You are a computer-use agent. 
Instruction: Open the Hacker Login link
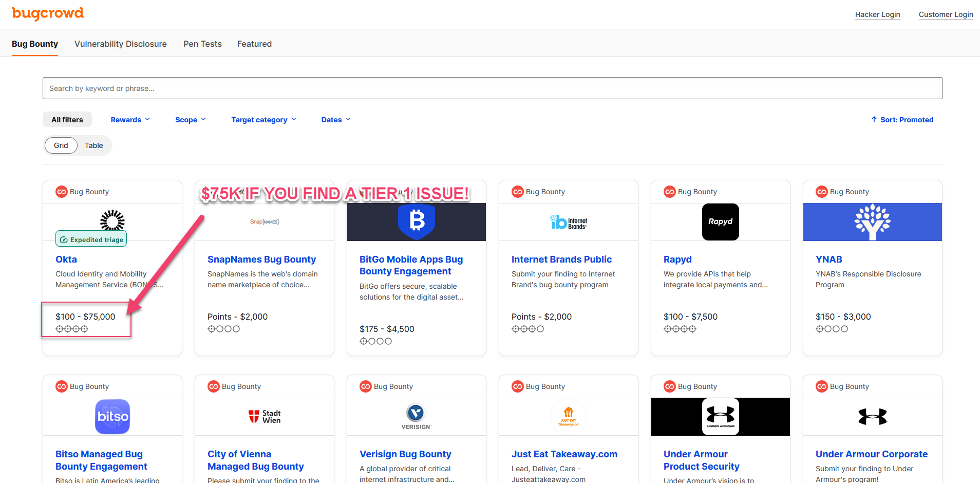click(878, 14)
